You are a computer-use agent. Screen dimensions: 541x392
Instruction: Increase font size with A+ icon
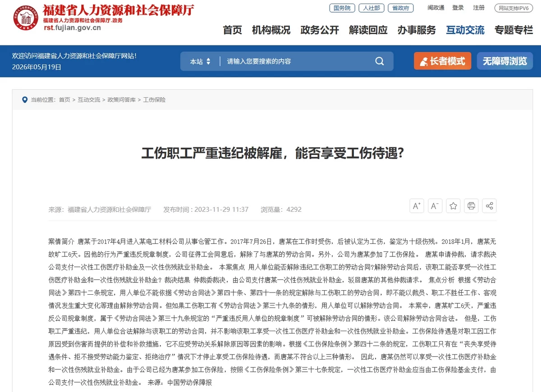click(x=417, y=206)
